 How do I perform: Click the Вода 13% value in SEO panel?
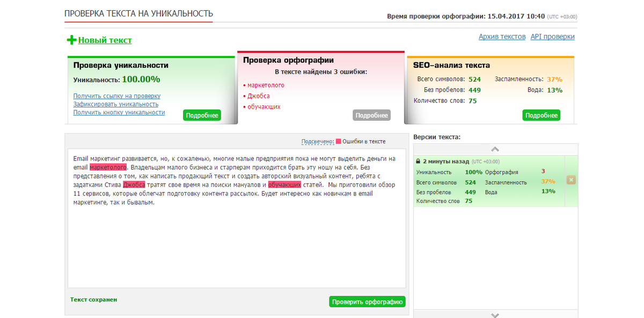[x=554, y=90]
